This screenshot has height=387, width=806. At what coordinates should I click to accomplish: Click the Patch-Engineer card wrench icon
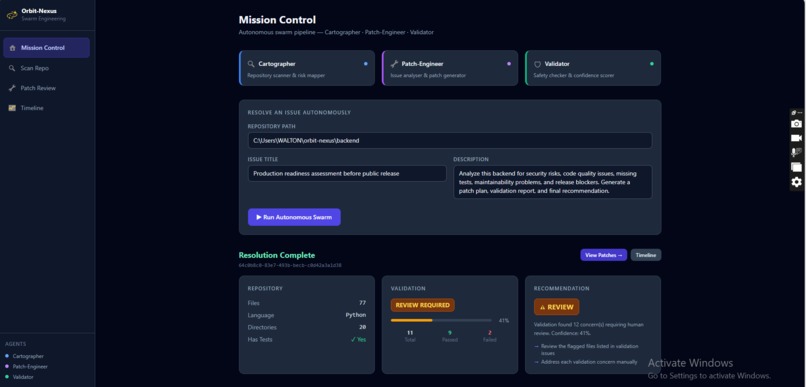pyautogui.click(x=394, y=64)
